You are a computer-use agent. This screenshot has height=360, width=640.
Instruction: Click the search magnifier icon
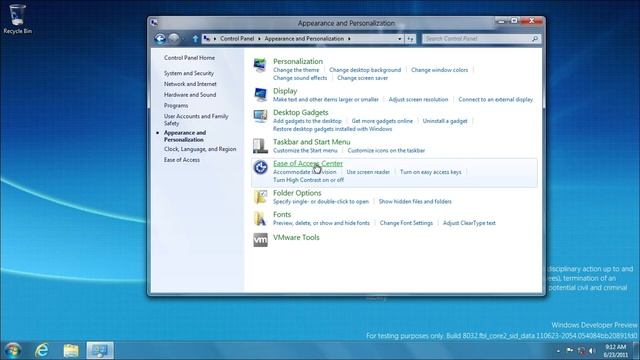pos(535,38)
